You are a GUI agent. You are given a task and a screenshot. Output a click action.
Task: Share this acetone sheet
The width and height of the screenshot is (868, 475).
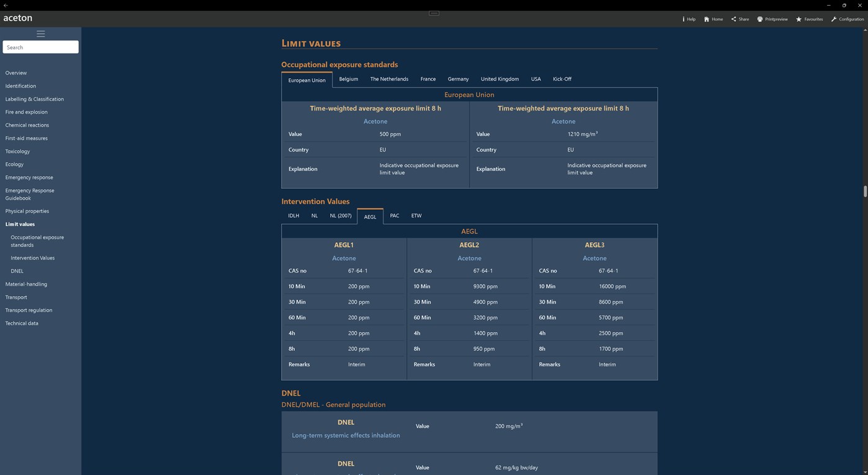point(740,19)
